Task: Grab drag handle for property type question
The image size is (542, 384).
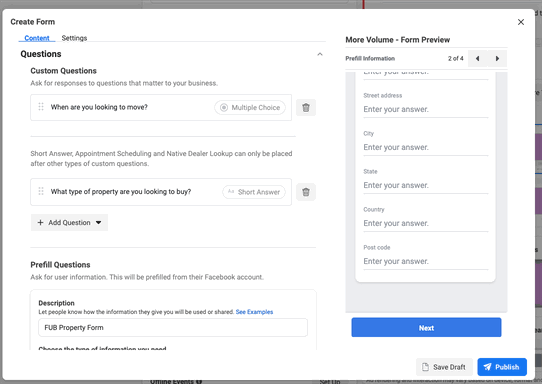Action: (x=41, y=191)
